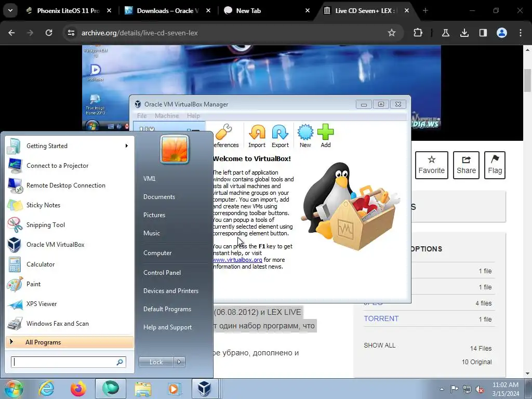Toggle Chrome side panel icon
Screen dimensions: 532x399
(483, 33)
